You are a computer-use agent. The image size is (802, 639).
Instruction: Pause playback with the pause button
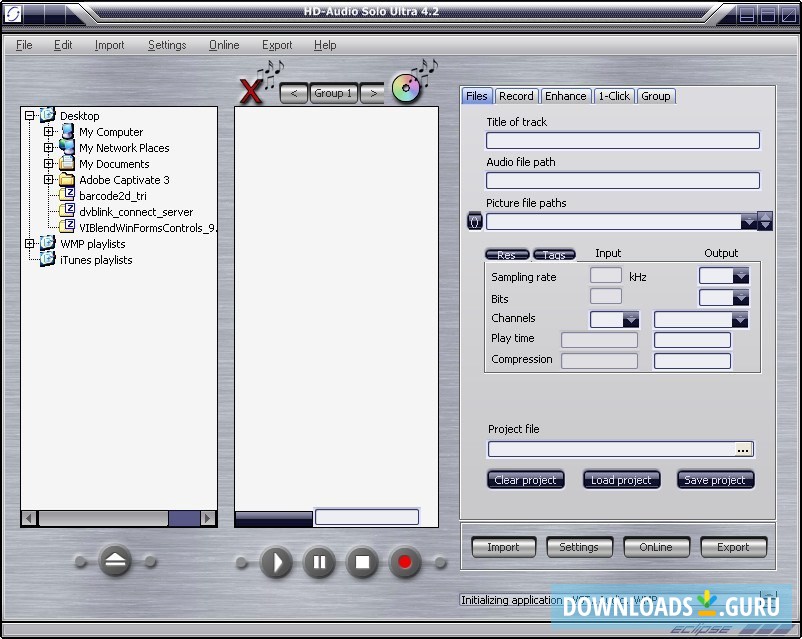(x=319, y=562)
